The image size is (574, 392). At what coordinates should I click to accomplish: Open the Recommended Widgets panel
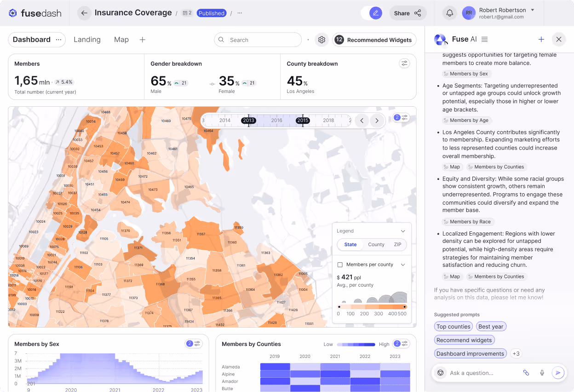(374, 40)
